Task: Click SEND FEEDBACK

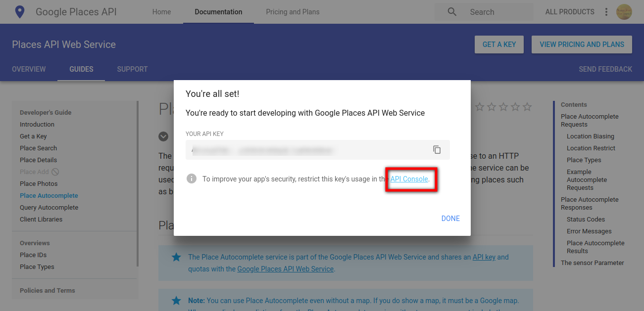Action: tap(605, 69)
